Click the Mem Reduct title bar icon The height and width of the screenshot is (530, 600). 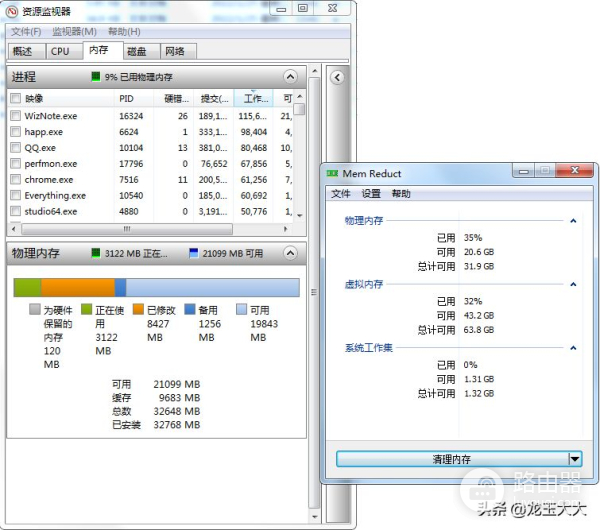tap(337, 173)
